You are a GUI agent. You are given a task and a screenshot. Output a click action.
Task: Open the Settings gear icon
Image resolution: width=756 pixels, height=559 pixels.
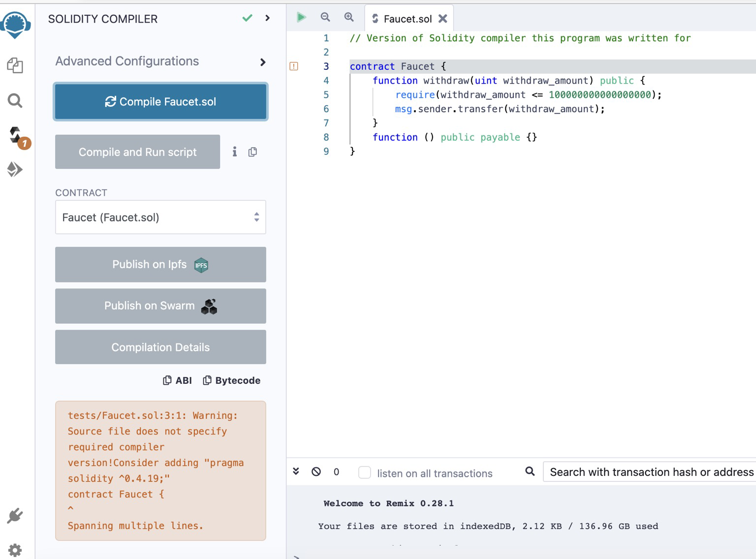(x=15, y=550)
